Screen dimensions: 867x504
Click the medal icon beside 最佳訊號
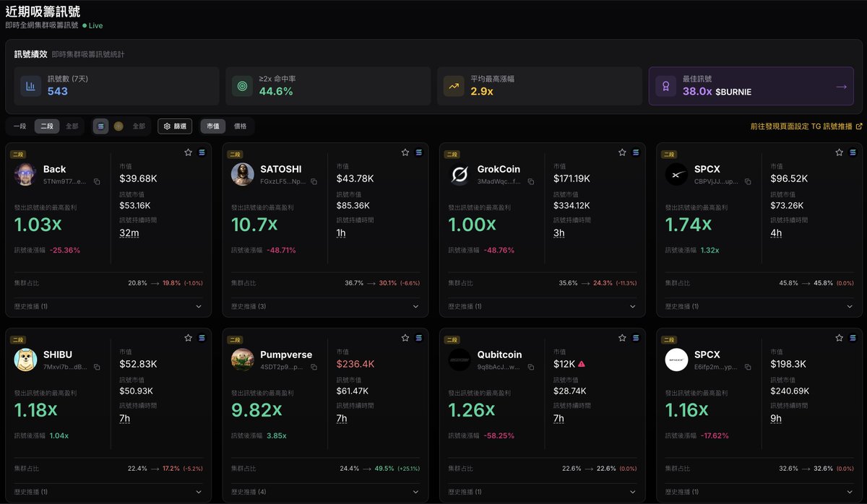pyautogui.click(x=665, y=87)
